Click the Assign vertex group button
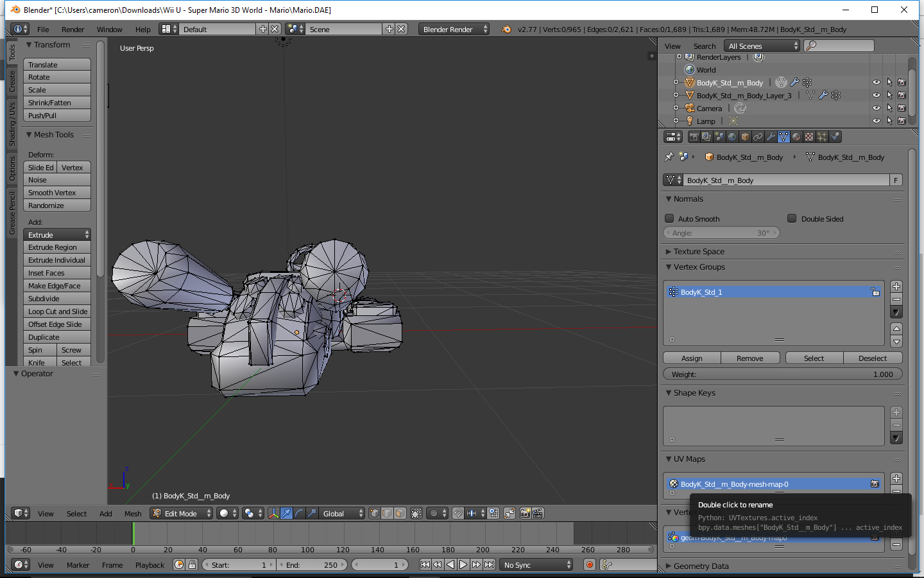924x578 pixels. click(x=692, y=358)
